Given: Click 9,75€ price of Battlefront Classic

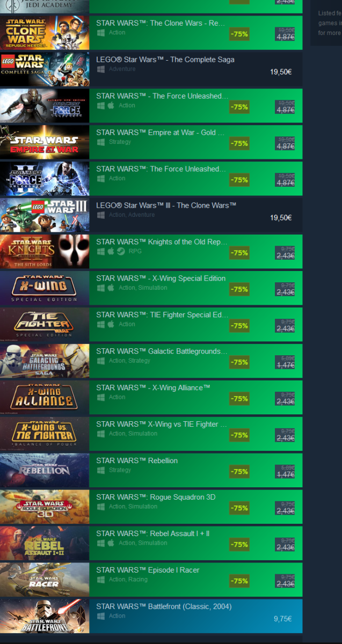Looking at the screenshot, I should pyautogui.click(x=283, y=619).
